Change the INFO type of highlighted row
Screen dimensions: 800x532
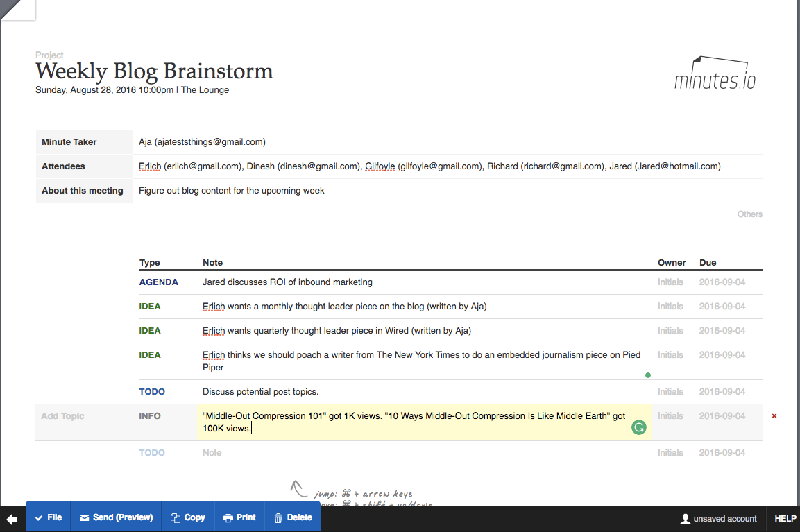point(150,416)
